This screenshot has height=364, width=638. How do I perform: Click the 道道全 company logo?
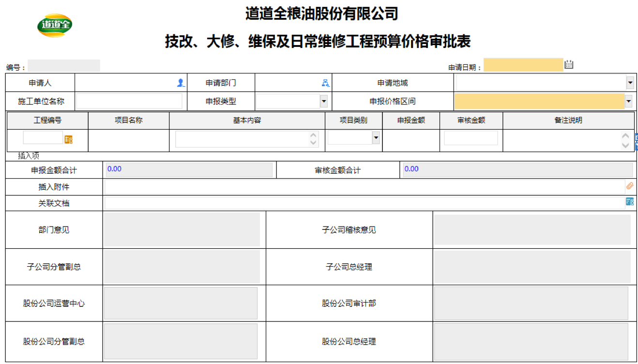55,25
